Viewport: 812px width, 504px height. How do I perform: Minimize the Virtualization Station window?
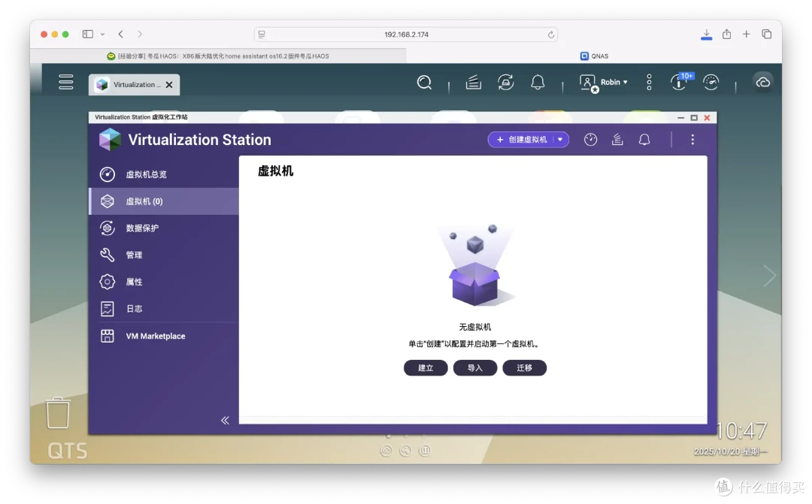(680, 118)
